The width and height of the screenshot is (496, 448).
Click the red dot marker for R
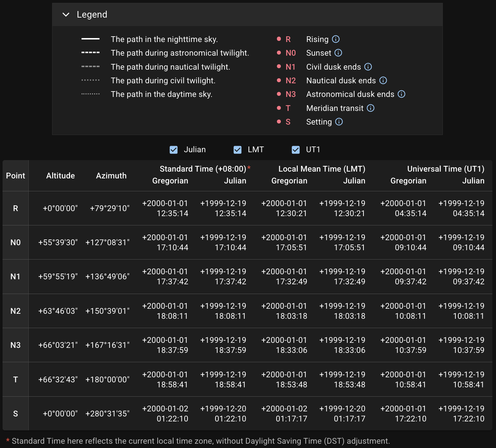point(279,39)
